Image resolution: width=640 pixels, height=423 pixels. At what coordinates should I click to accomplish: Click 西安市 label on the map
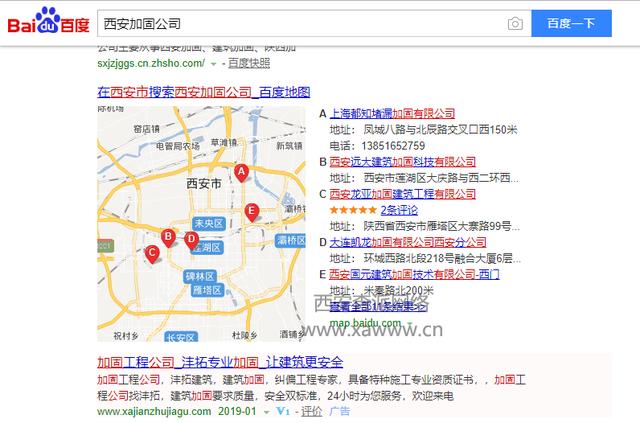(x=204, y=183)
